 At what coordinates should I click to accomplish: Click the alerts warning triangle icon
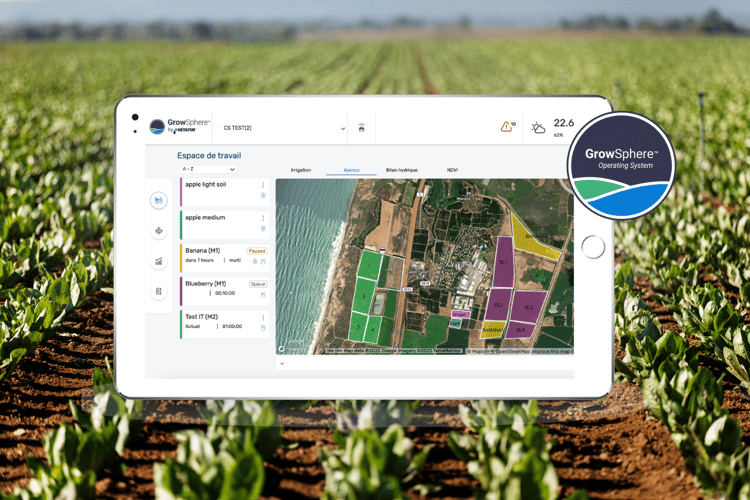click(x=506, y=127)
